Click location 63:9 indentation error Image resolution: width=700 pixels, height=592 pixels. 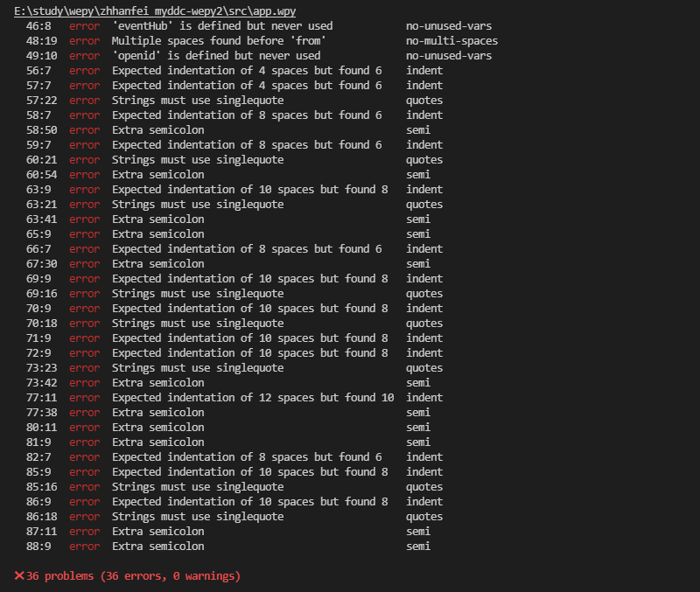[x=38, y=190]
